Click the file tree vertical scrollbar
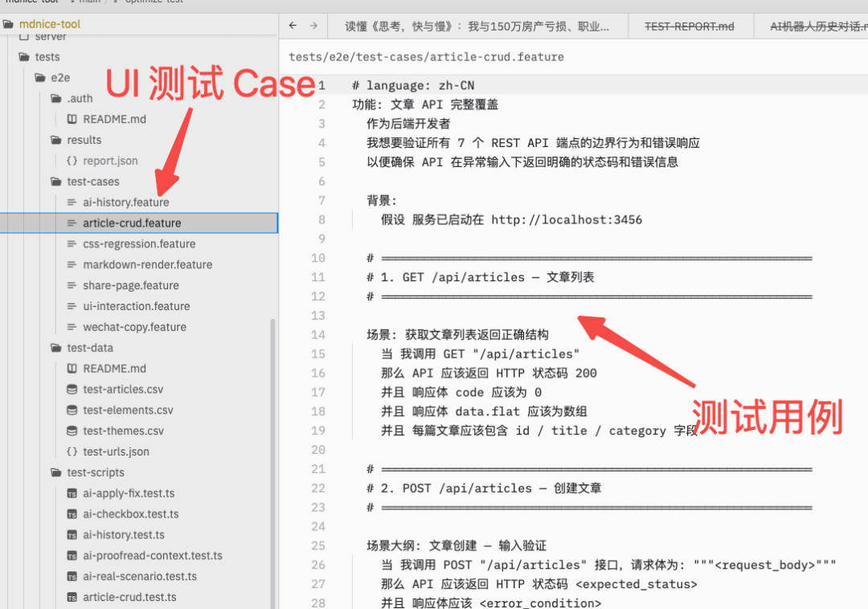This screenshot has width=868, height=609. click(x=272, y=464)
